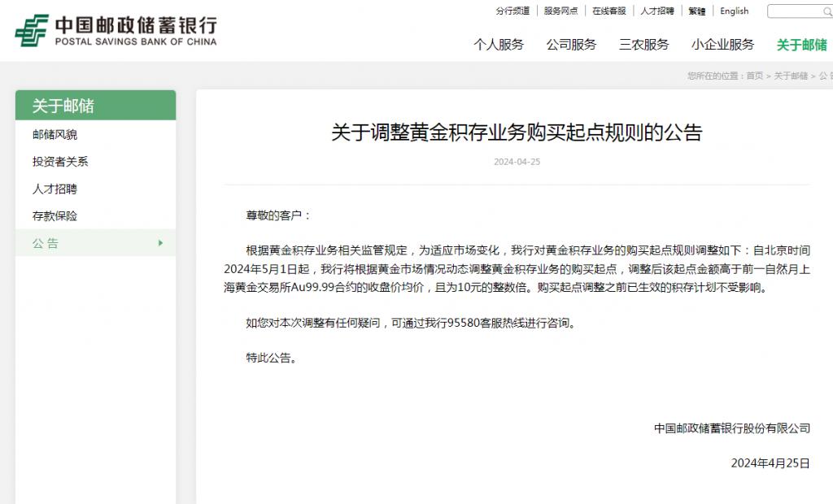Click the signed date 2024年4月25日
The width and height of the screenshot is (833, 504).
770,463
